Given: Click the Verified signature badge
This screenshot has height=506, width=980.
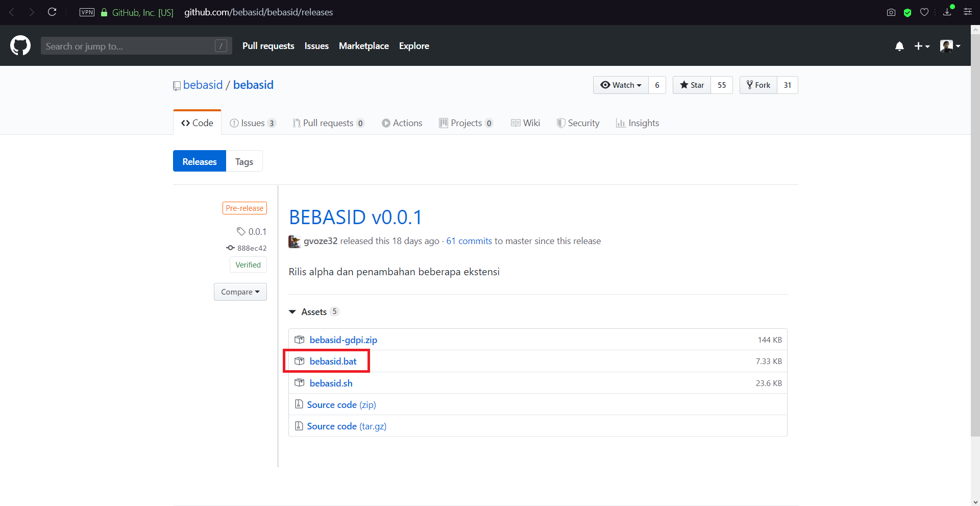Looking at the screenshot, I should (x=248, y=265).
